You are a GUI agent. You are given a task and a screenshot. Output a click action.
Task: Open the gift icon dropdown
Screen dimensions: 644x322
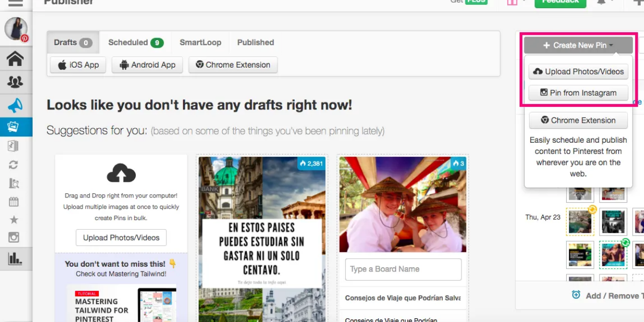coord(513,2)
